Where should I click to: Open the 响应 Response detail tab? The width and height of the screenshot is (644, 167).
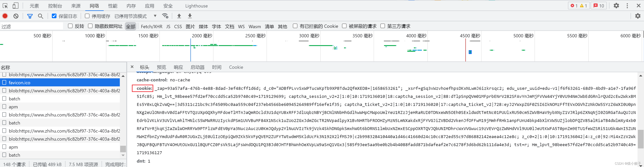[x=178, y=67]
